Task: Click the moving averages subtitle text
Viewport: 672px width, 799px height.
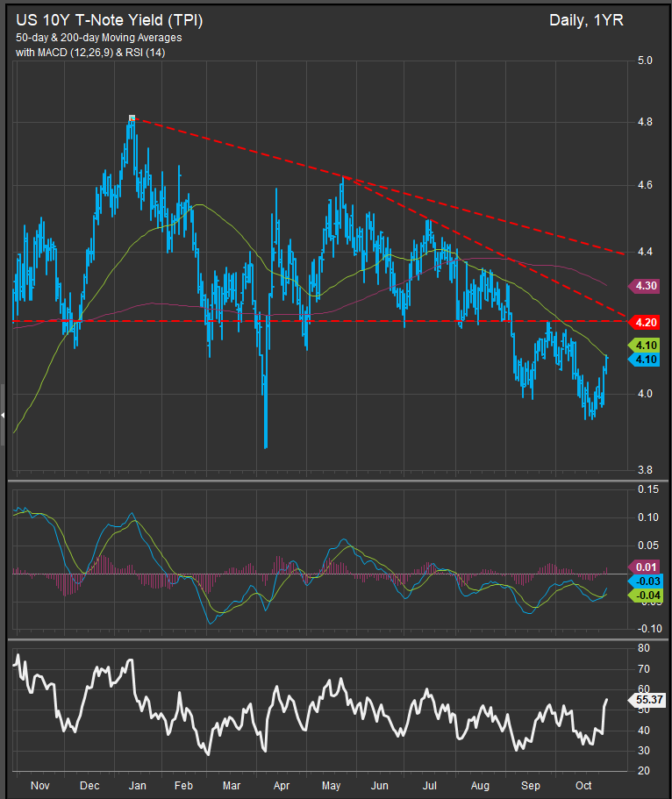Action: pyautogui.click(x=98, y=38)
